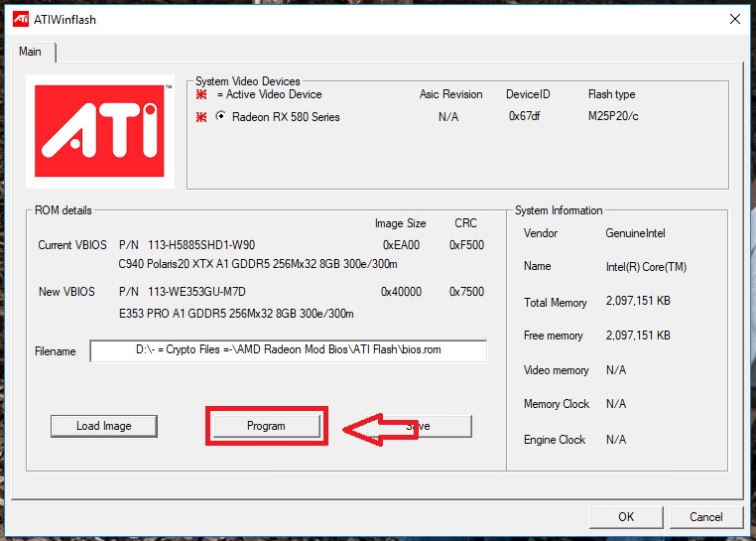Click the ATI logo image

[x=100, y=131]
